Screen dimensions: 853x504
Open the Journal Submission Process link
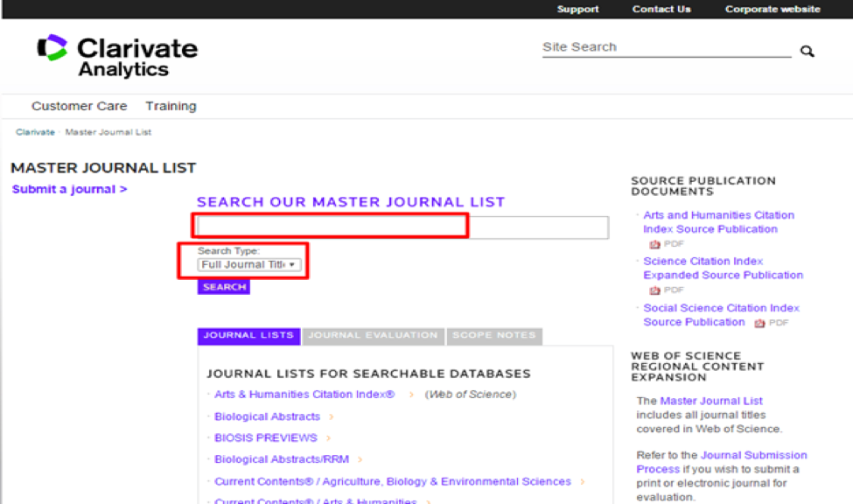click(x=722, y=462)
